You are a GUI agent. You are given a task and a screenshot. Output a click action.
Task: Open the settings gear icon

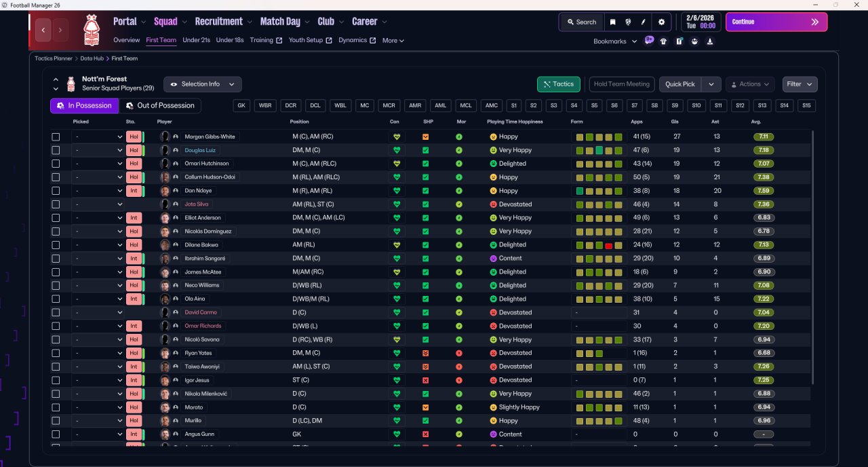pos(662,22)
